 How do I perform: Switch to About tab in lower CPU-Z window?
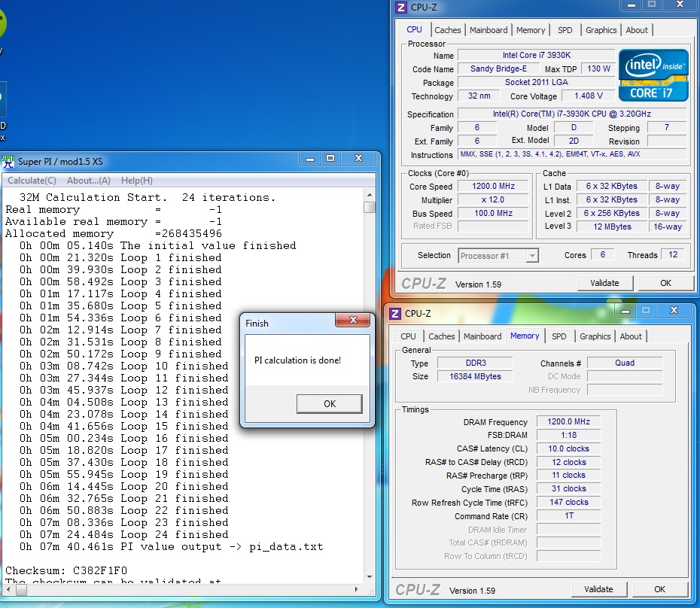(x=630, y=336)
